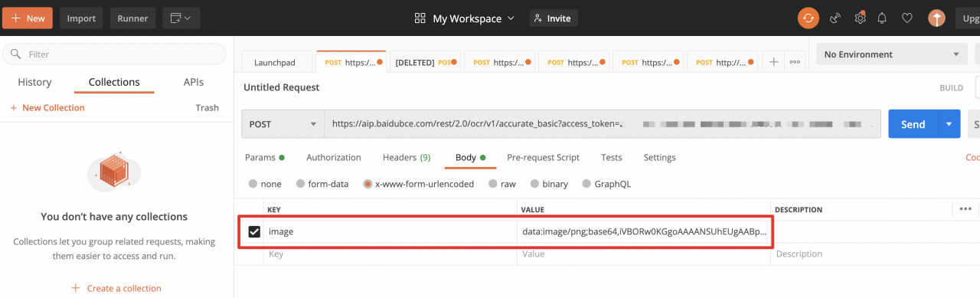Open the No Environment dropdown
Viewport: 980px width, 298px height.
pyautogui.click(x=892, y=54)
